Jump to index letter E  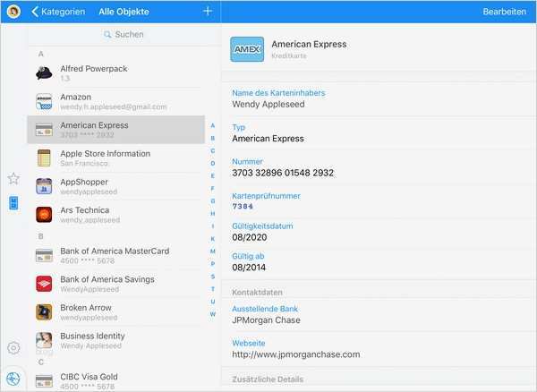tap(213, 176)
